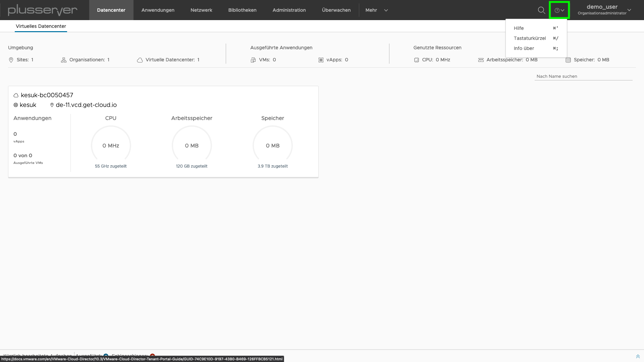Click the virtual datacenter cloud icon
Image resolution: width=644 pixels, height=362 pixels.
pyautogui.click(x=15, y=95)
